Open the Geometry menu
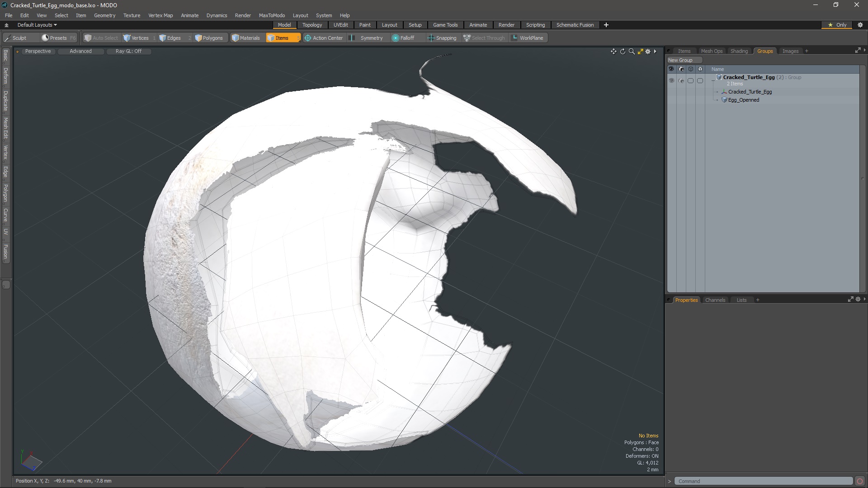 point(104,15)
